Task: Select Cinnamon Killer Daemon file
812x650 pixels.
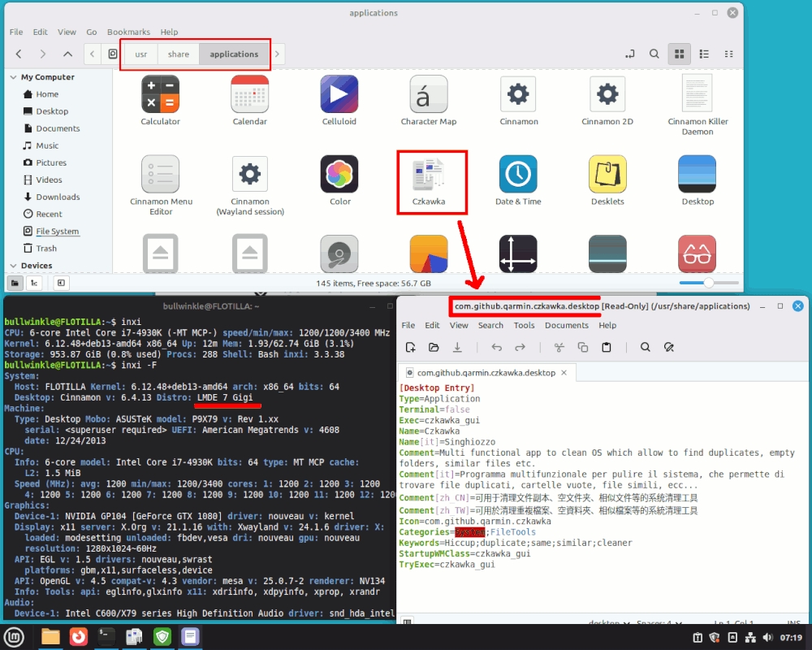Action: (697, 106)
